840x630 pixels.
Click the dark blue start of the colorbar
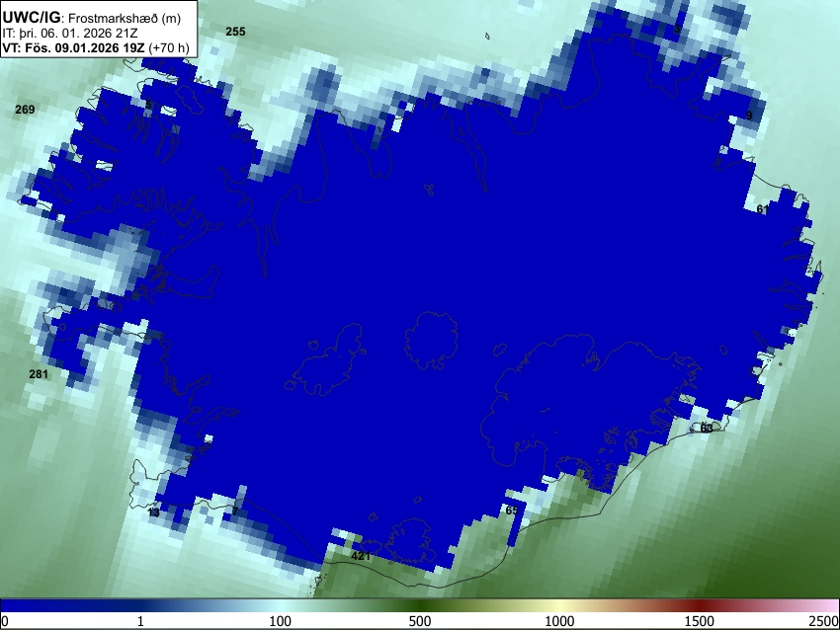coord(33,606)
